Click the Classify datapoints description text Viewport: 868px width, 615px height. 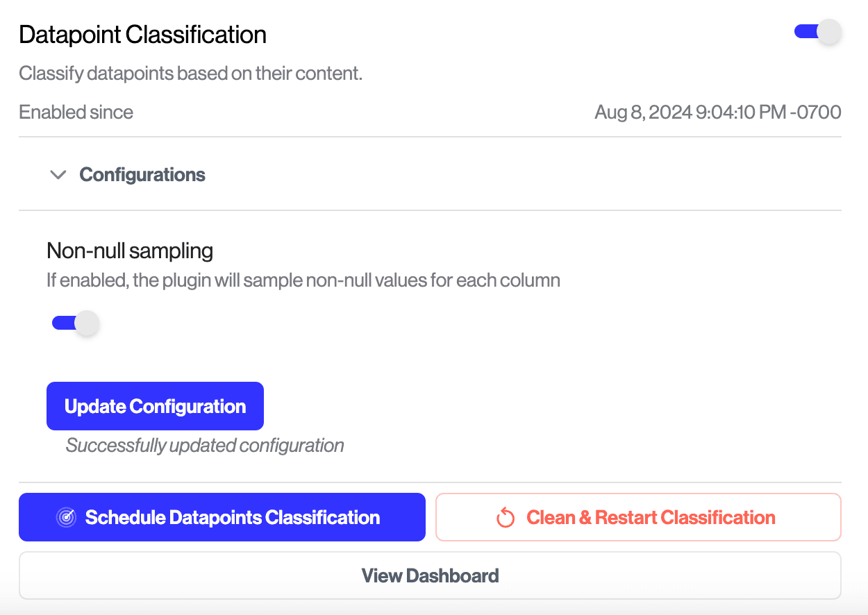pos(190,74)
